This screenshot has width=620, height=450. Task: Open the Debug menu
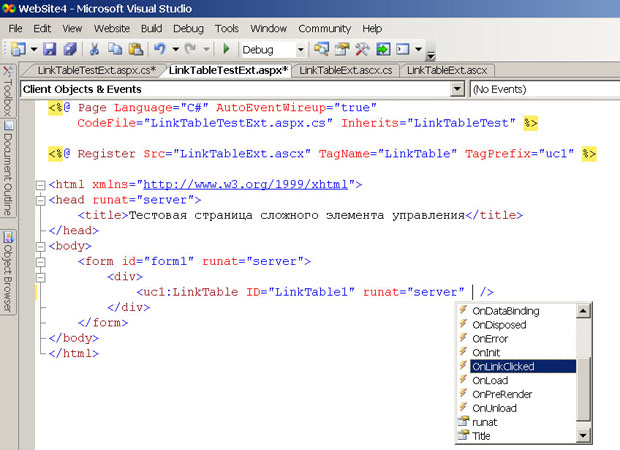coord(188,28)
